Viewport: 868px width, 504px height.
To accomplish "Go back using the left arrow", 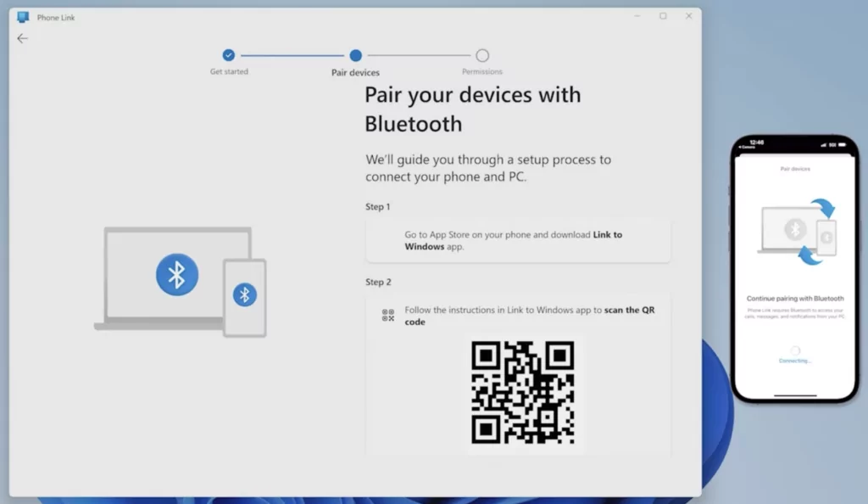I will click(x=22, y=38).
